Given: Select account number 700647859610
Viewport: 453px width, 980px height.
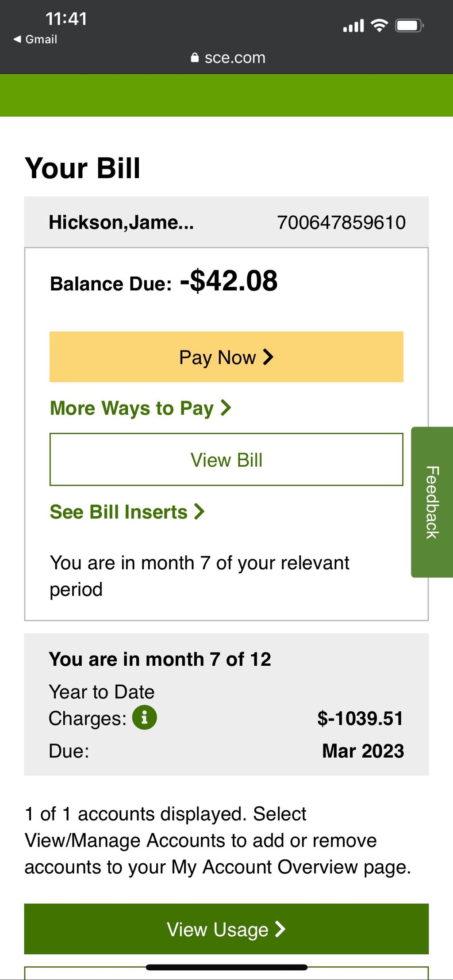Looking at the screenshot, I should tap(341, 222).
